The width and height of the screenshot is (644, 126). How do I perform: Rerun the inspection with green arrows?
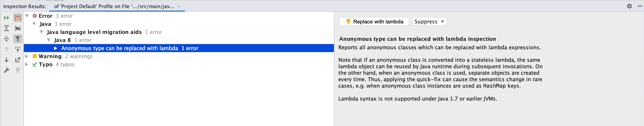(x=6, y=18)
